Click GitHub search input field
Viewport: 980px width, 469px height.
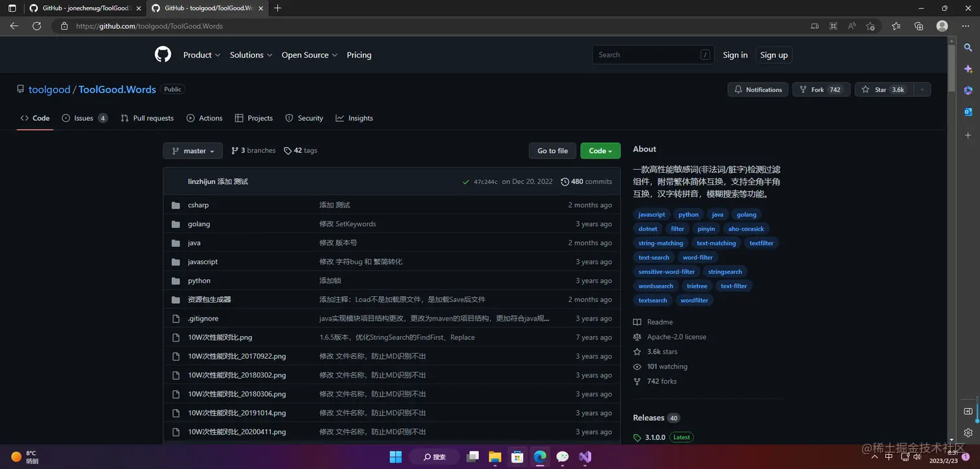[653, 55]
